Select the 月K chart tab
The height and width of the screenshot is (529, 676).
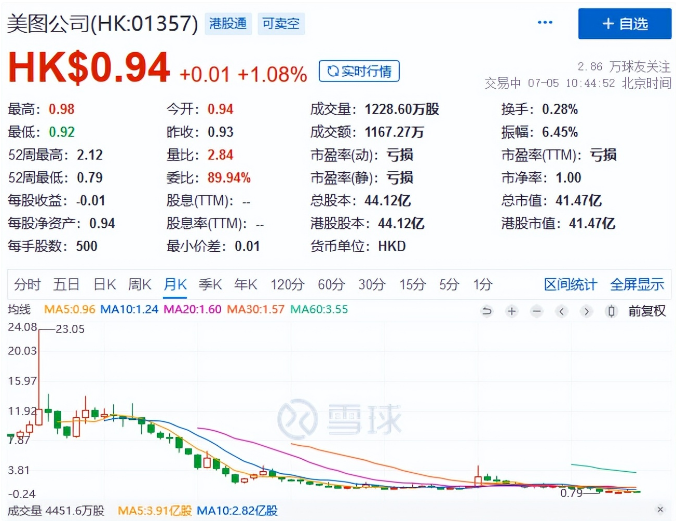[x=175, y=285]
